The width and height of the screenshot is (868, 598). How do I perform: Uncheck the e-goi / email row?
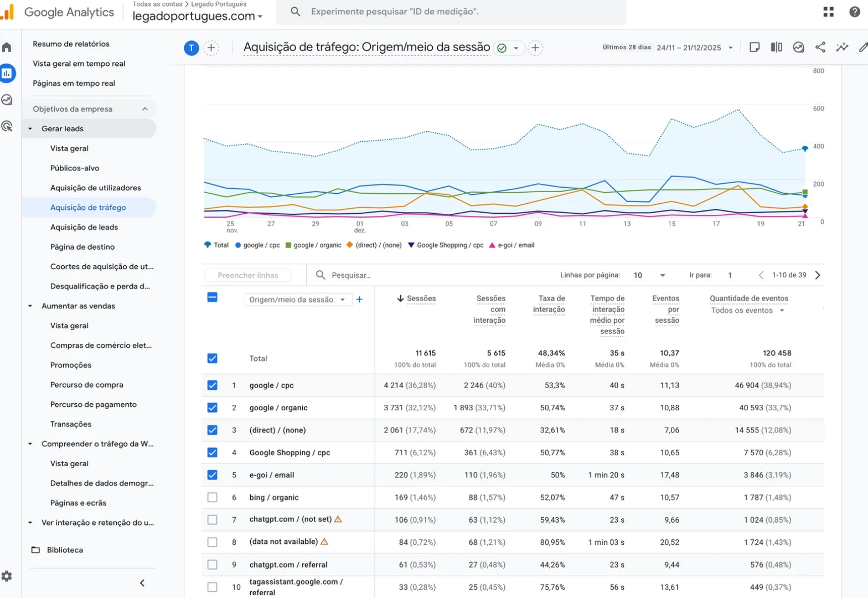[212, 475]
